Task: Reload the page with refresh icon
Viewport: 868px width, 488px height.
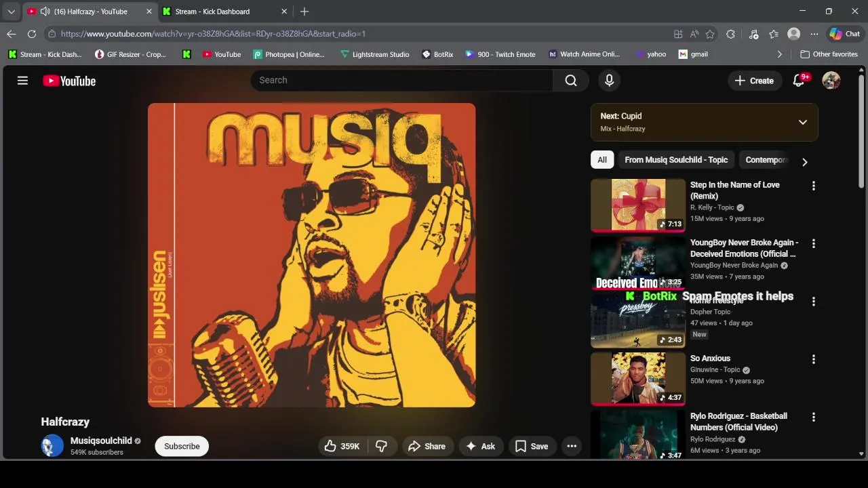Action: tap(32, 34)
